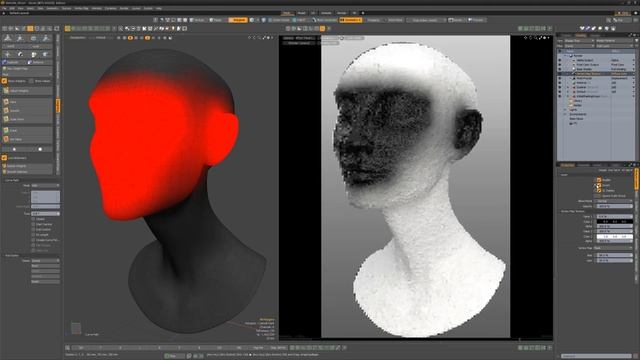Open the Default shading style dropdown in viewport
The image size is (640, 360).
tap(101, 38)
